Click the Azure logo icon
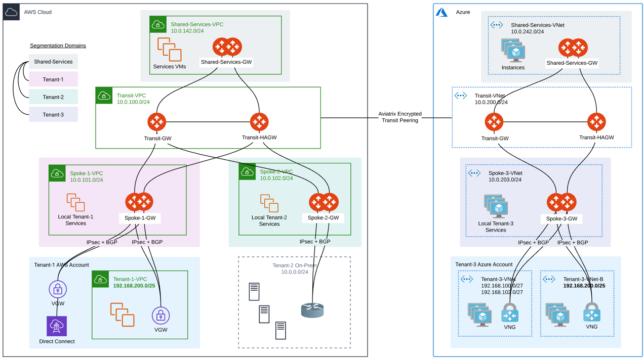This screenshot has height=359, width=644. (442, 12)
